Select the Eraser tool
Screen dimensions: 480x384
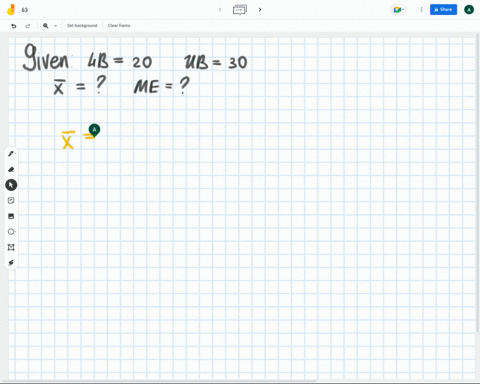[11, 169]
